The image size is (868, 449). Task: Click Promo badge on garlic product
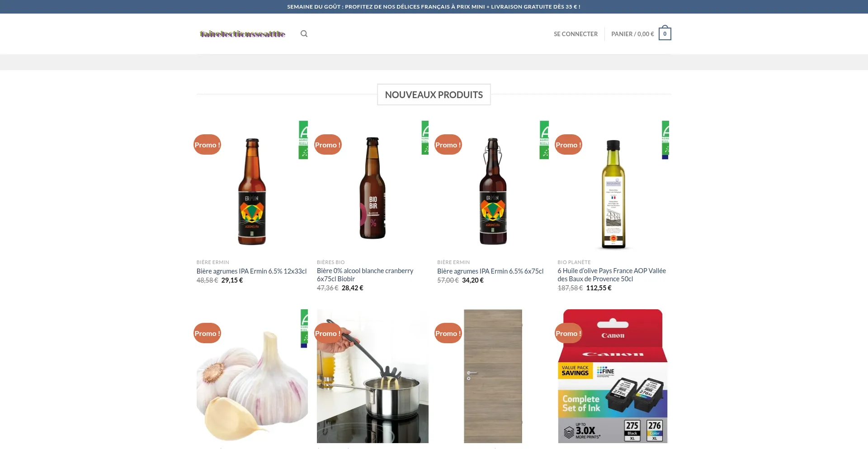click(x=207, y=333)
